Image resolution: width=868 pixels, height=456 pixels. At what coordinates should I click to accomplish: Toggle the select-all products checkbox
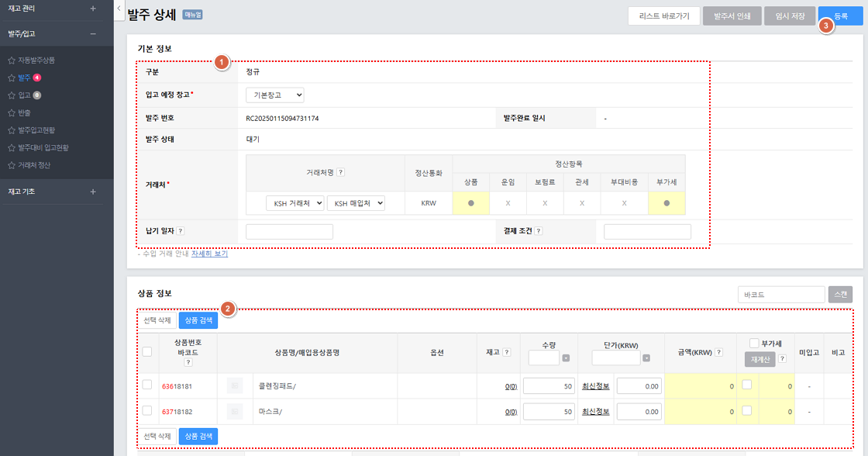[146, 352]
